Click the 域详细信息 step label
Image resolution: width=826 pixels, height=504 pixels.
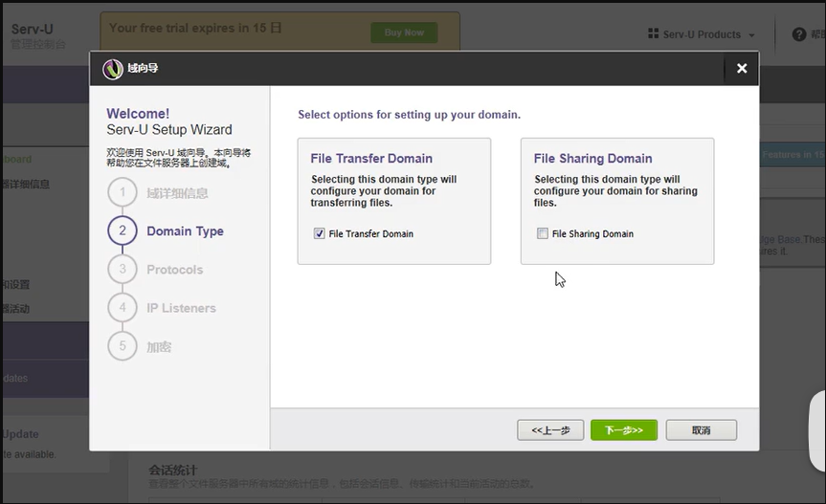point(177,193)
